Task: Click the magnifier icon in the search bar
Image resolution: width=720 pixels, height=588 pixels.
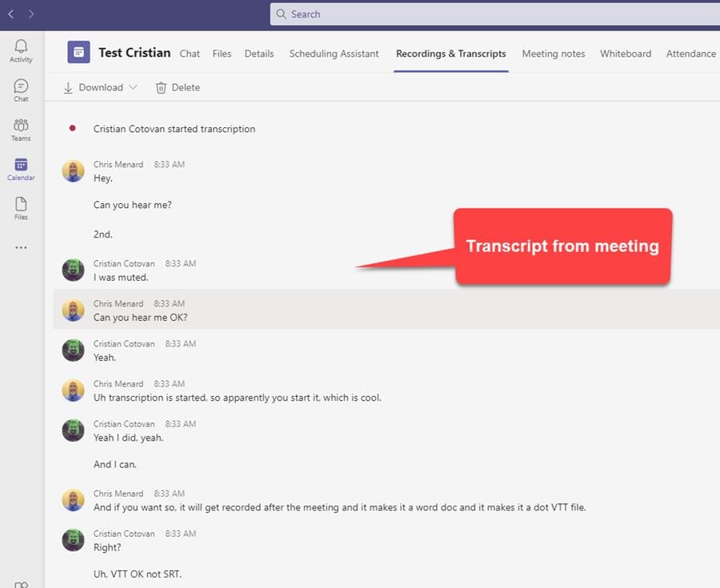Action: (280, 14)
